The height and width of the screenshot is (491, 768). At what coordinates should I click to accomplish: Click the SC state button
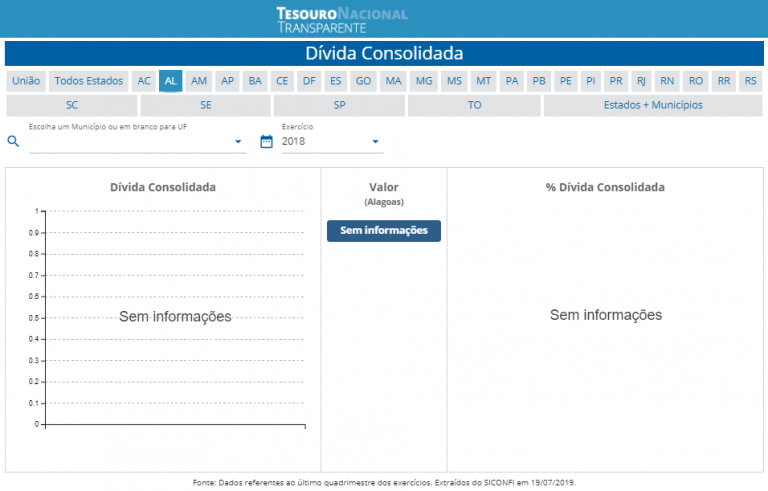[x=72, y=105]
